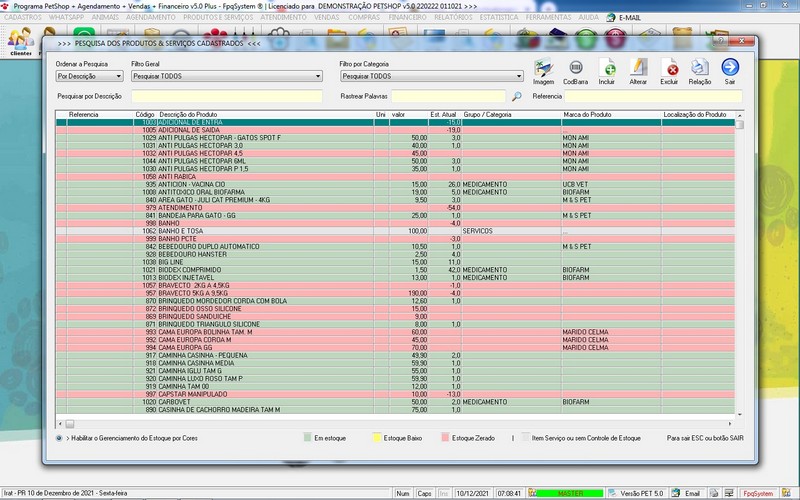Click Incluir to add a new product
Viewport: 800px width, 500px height.
[607, 68]
